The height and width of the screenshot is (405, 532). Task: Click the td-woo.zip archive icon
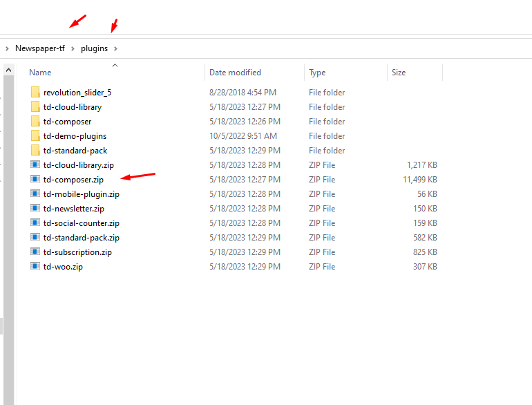click(x=36, y=267)
